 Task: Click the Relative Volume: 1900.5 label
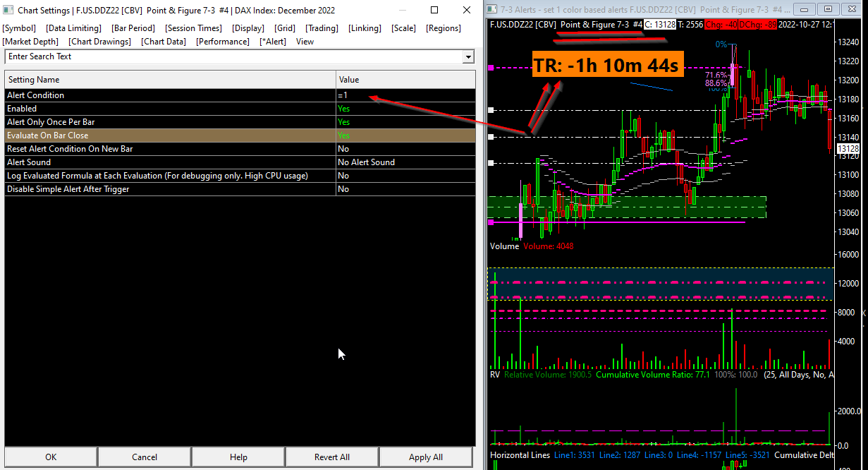coord(548,375)
